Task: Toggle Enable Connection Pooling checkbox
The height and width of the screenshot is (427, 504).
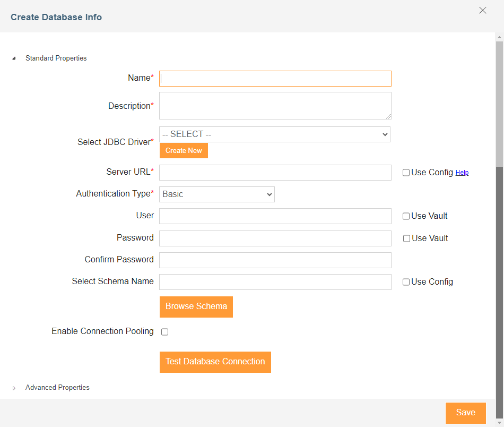Action: (165, 332)
